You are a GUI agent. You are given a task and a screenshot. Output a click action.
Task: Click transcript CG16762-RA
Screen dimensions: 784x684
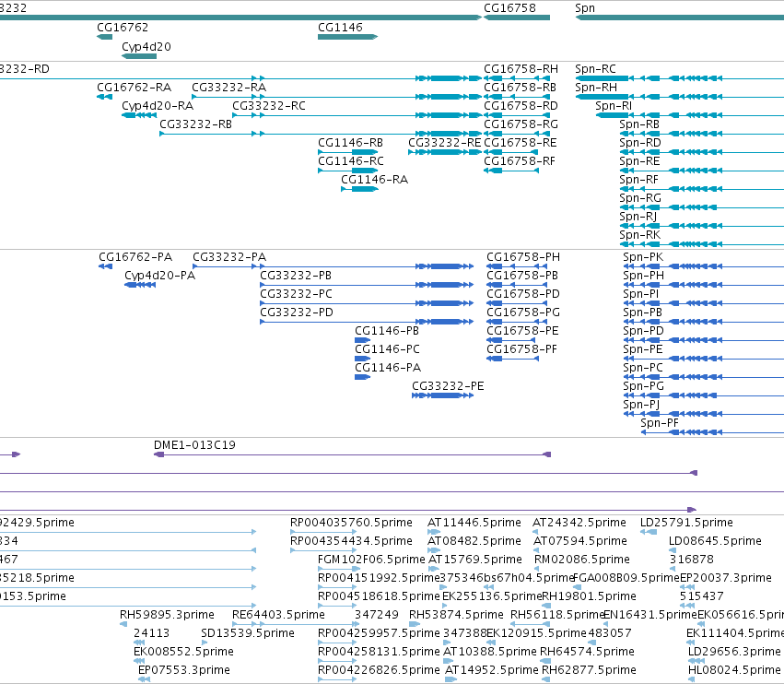(x=134, y=88)
